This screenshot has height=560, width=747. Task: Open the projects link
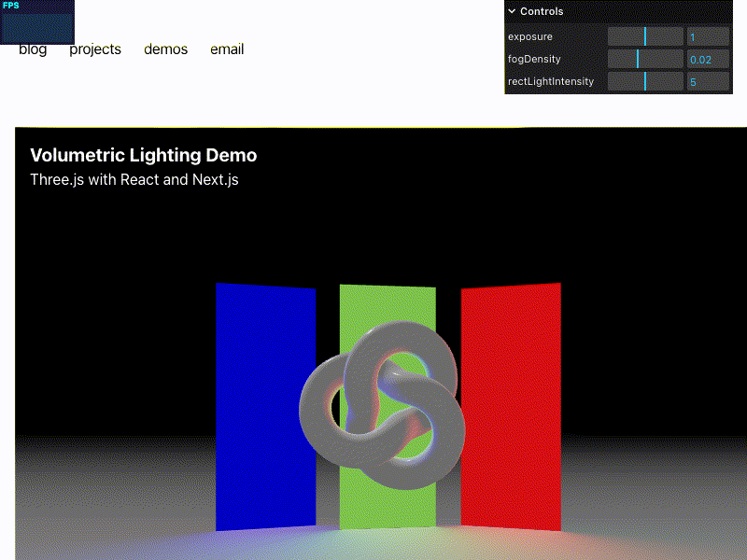pyautogui.click(x=95, y=49)
